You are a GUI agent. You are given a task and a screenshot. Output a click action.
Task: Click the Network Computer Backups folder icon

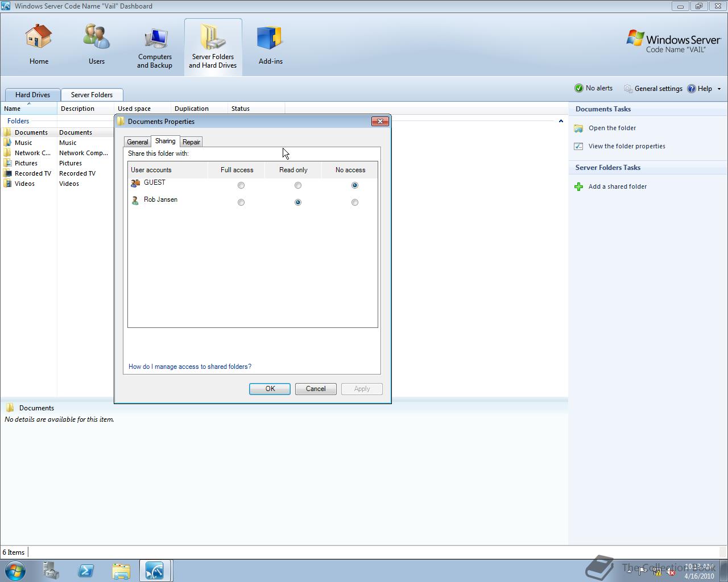coord(7,152)
